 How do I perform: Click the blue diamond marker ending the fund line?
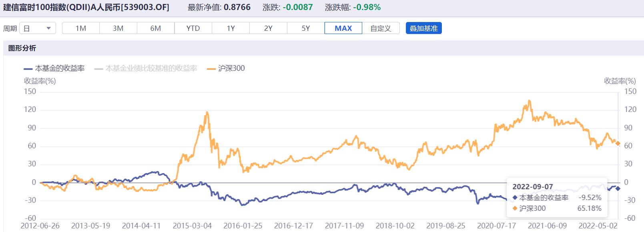click(618, 188)
